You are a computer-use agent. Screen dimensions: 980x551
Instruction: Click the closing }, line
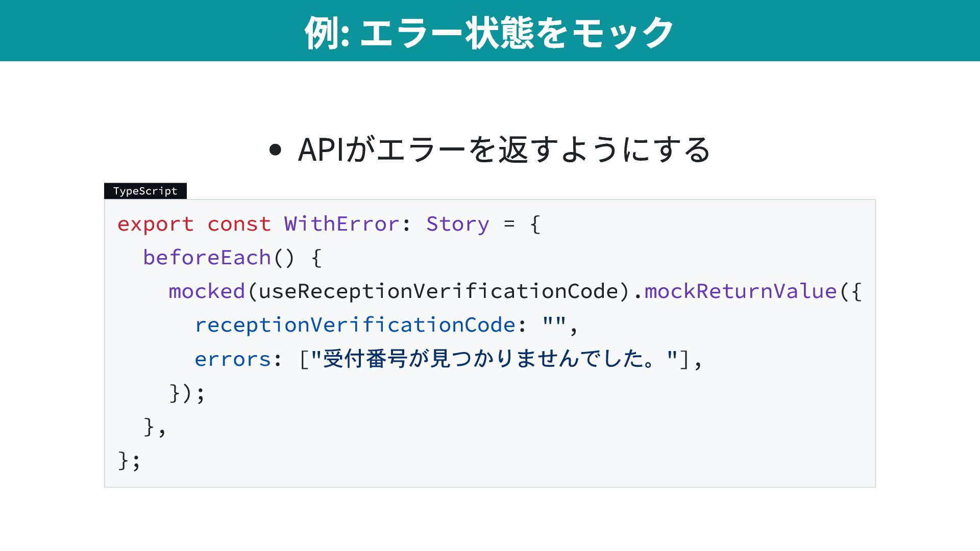(155, 427)
